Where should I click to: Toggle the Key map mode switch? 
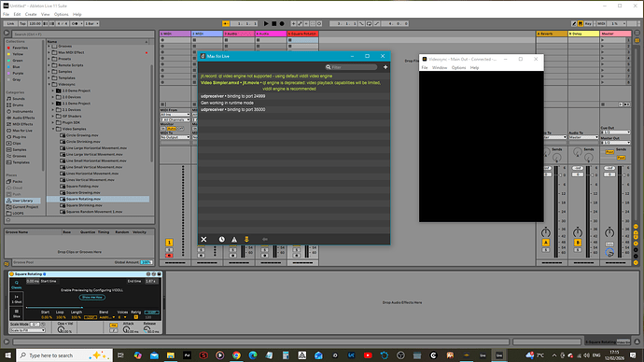[x=588, y=24]
